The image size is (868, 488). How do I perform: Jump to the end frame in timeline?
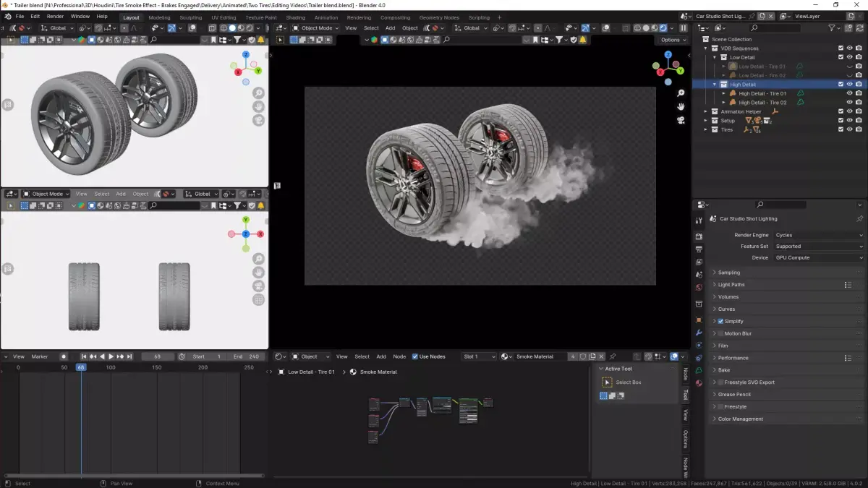pyautogui.click(x=129, y=356)
